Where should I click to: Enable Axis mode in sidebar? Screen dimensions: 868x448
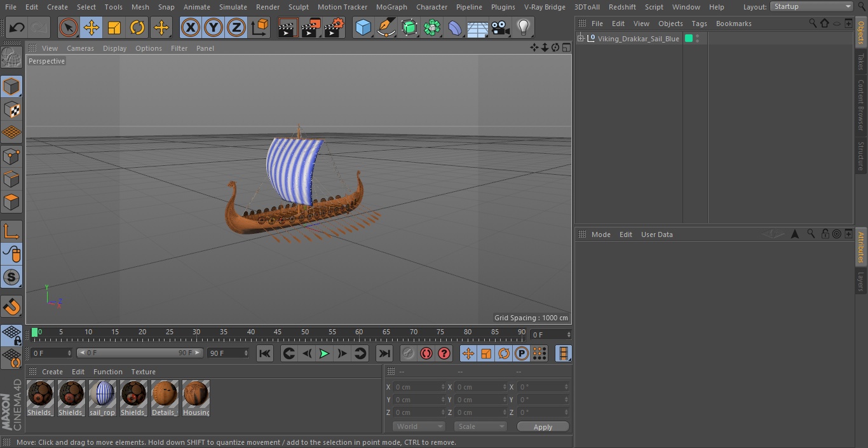11,231
